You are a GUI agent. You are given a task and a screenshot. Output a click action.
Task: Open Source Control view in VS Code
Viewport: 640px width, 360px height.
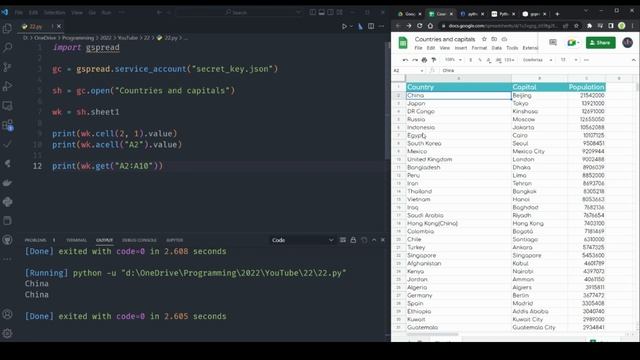(7, 67)
